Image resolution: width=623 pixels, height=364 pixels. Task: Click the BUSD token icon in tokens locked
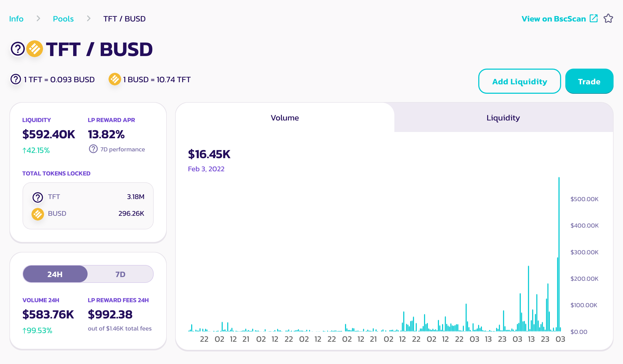point(38,214)
